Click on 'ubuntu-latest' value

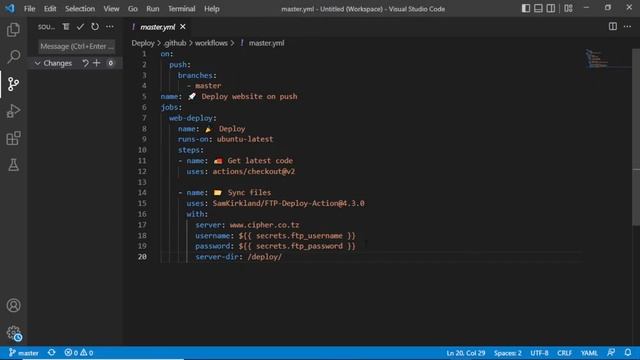click(245, 139)
